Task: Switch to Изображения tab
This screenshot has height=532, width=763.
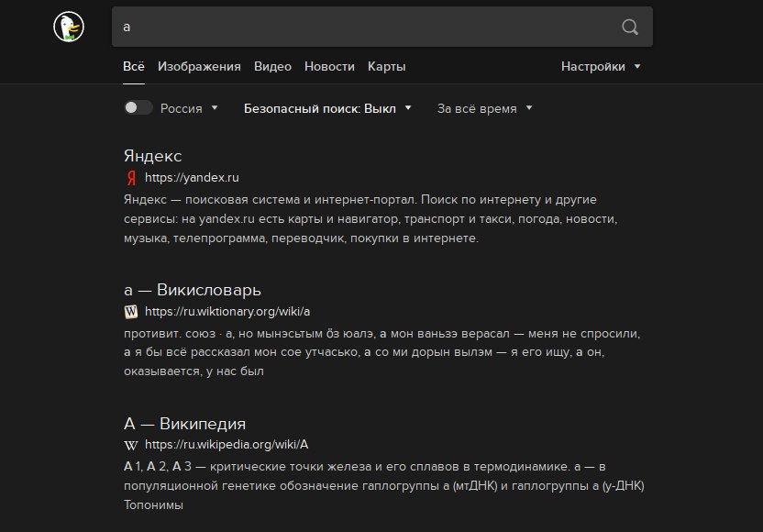Action: coord(199,66)
